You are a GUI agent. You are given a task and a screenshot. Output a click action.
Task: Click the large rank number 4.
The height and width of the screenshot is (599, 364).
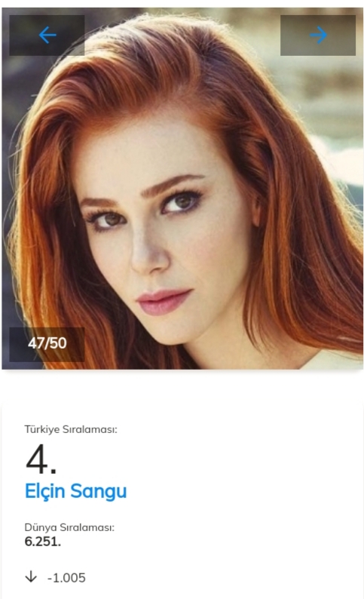click(x=41, y=460)
